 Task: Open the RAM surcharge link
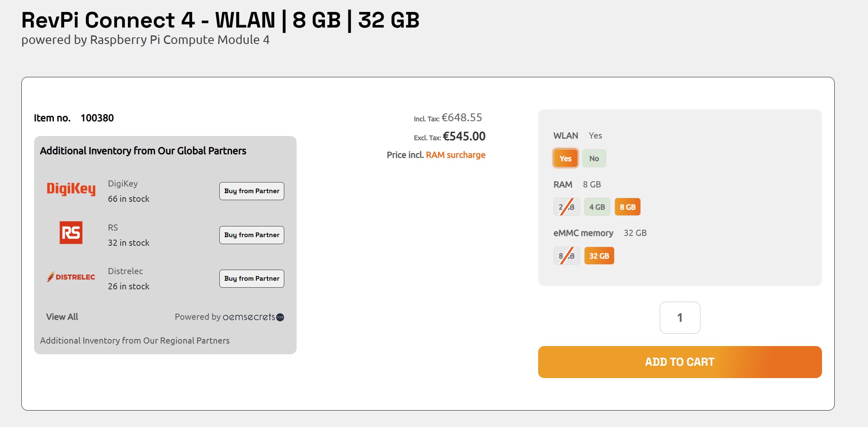456,155
